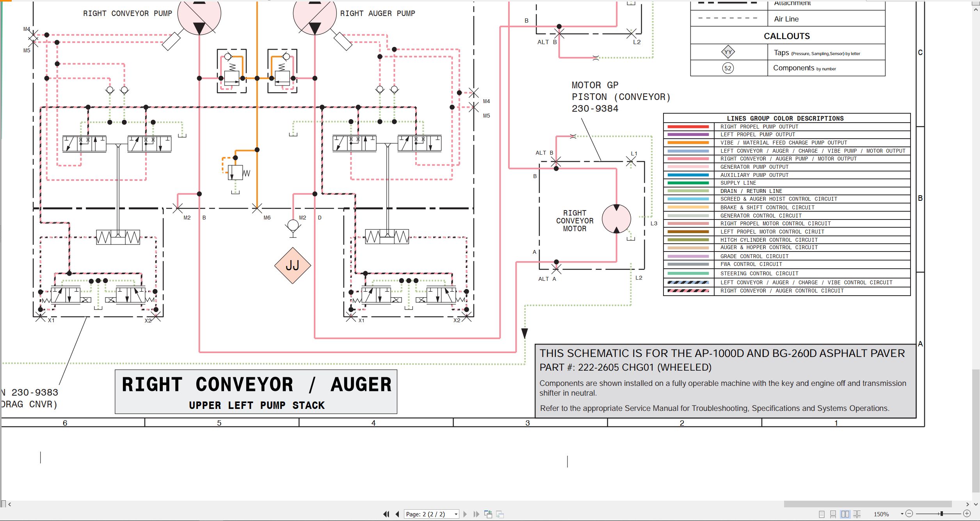Click 'PART #: 222-2605 CHG01 (WHEELED)' text
The height and width of the screenshot is (521, 980).
[x=625, y=368]
